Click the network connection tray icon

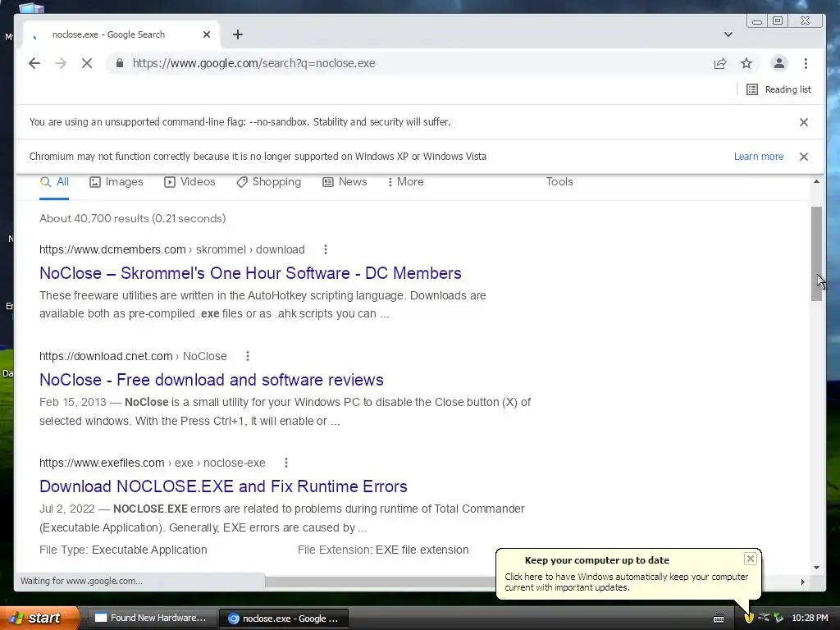pyautogui.click(x=764, y=618)
